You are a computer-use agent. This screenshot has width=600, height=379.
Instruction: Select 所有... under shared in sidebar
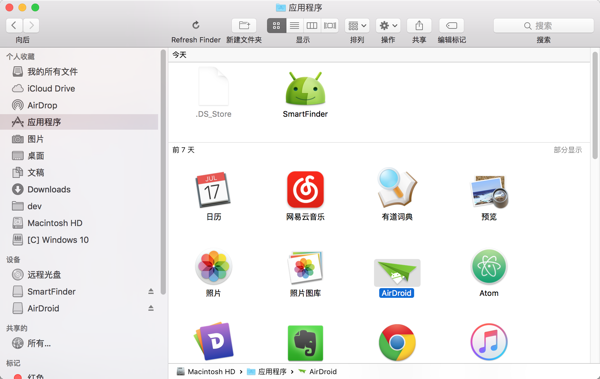click(x=79, y=343)
